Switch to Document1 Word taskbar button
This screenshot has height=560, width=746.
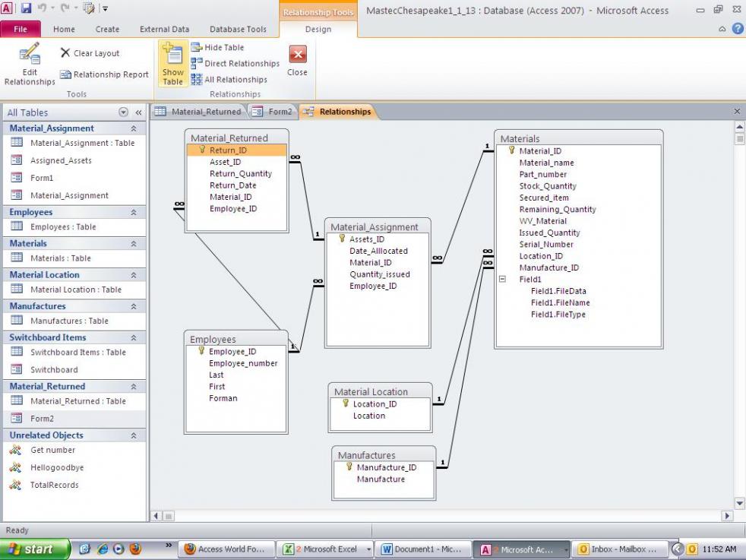tap(423, 549)
